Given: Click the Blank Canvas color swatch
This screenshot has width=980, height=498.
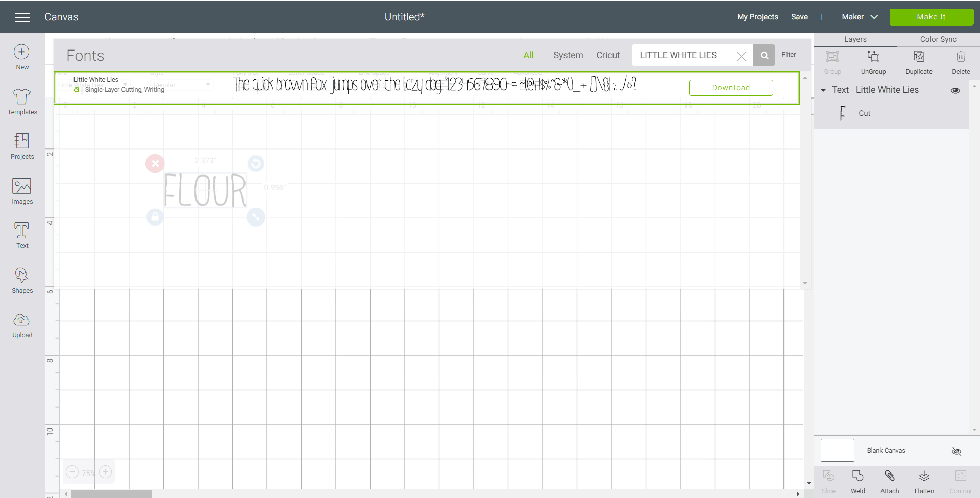Looking at the screenshot, I should coord(837,451).
